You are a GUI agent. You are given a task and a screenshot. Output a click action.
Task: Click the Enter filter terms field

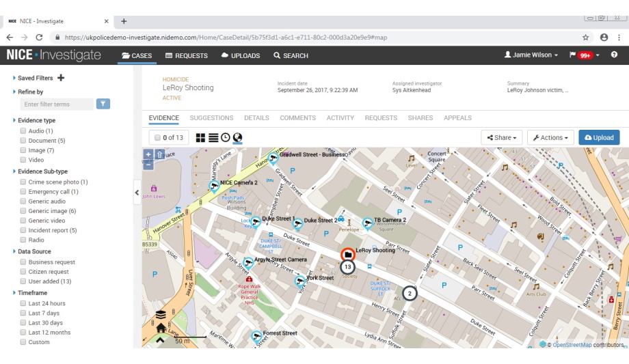[x=57, y=104]
